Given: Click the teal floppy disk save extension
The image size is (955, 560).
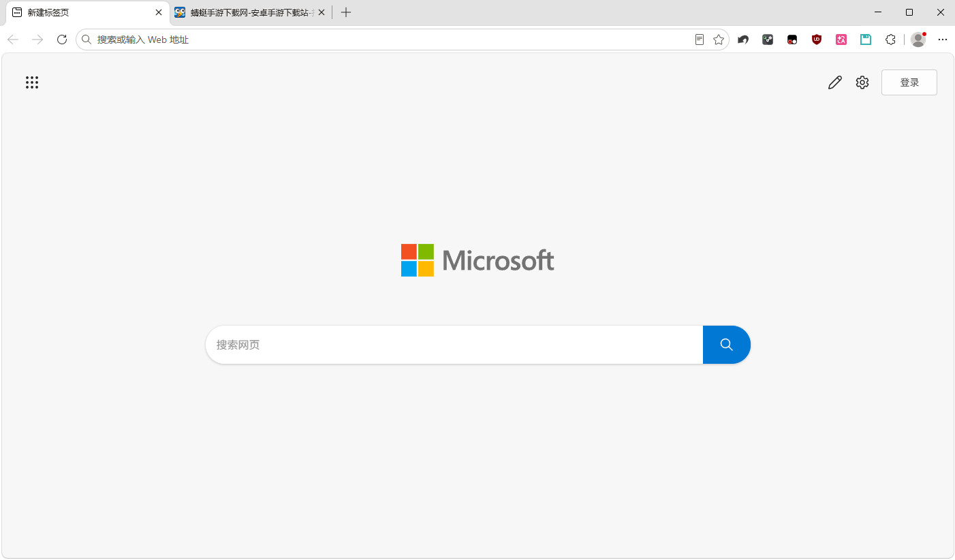Looking at the screenshot, I should tap(866, 40).
